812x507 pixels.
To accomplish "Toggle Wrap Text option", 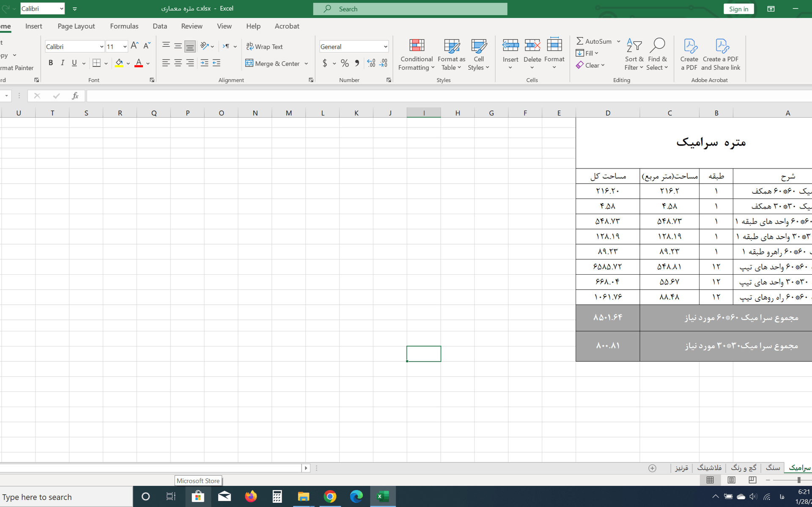I will click(x=264, y=47).
